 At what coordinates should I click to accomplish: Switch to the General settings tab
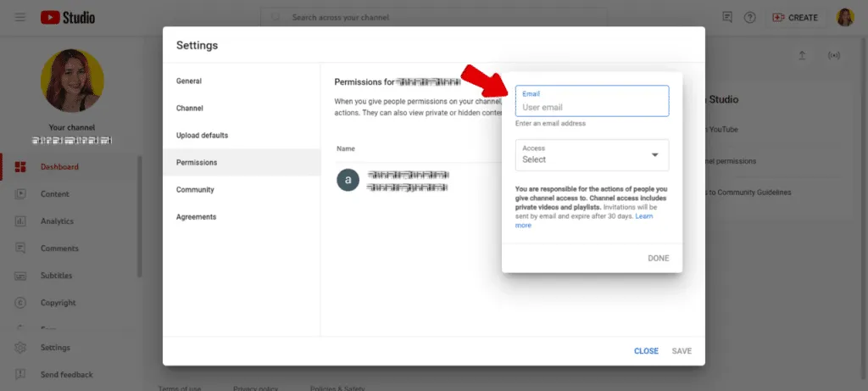pyautogui.click(x=189, y=81)
